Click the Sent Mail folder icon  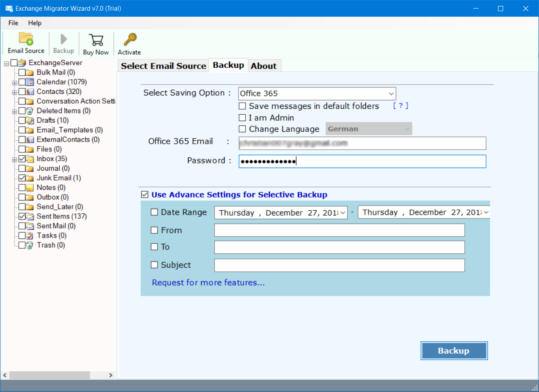coord(30,226)
